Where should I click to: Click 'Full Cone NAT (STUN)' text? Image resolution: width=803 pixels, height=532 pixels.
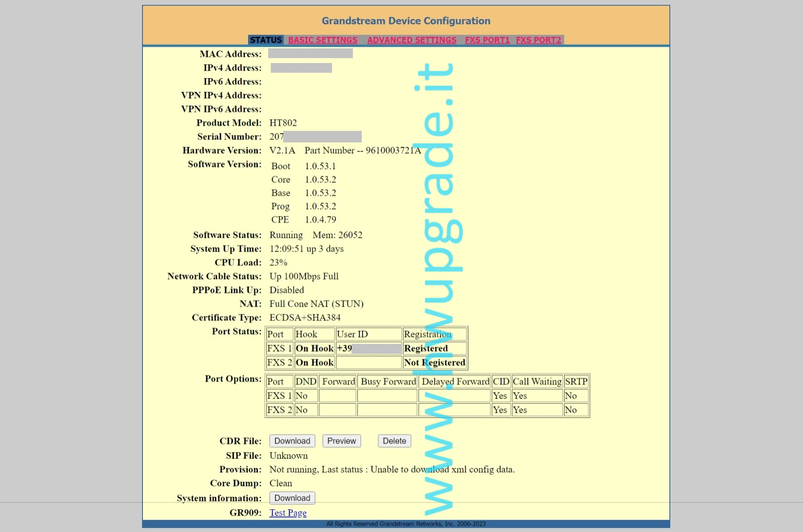coord(316,304)
